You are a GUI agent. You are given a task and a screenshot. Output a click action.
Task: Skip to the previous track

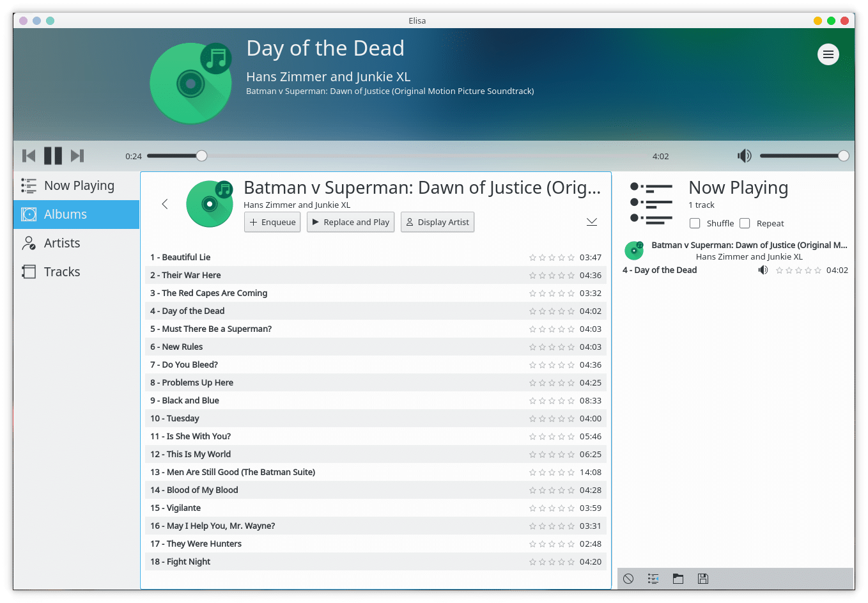29,155
